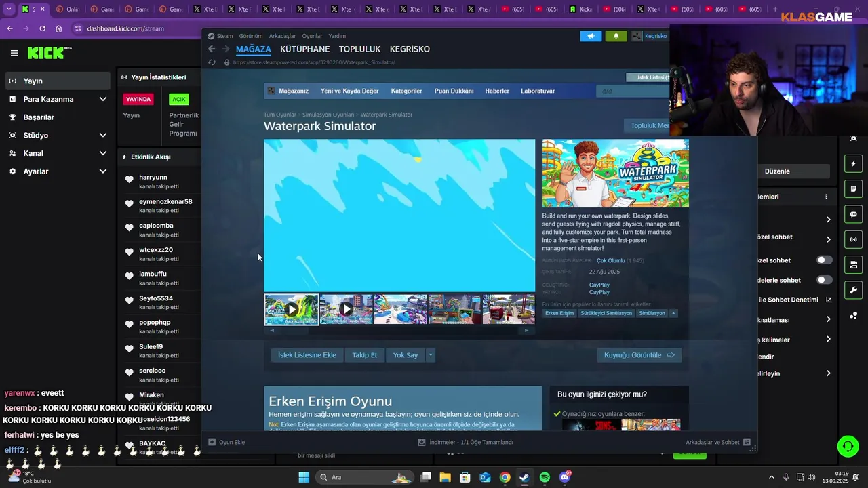Click the Kuyruğu Görüntüle button

(x=639, y=355)
